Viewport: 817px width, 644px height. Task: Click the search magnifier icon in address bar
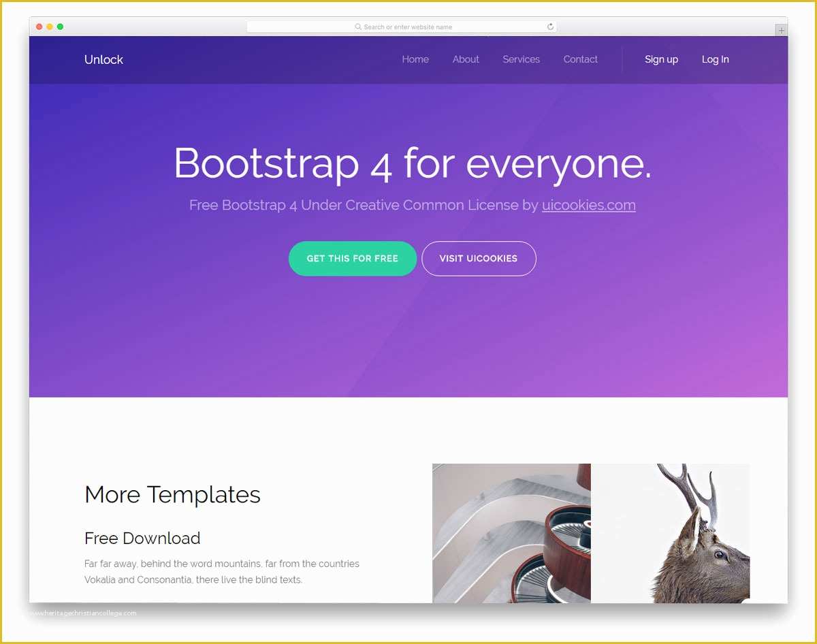click(358, 27)
